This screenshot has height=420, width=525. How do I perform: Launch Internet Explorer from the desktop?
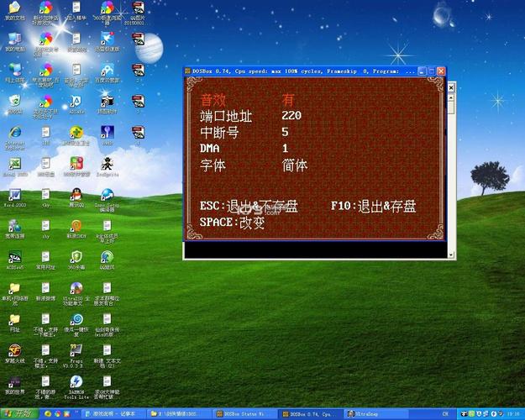tap(15, 137)
